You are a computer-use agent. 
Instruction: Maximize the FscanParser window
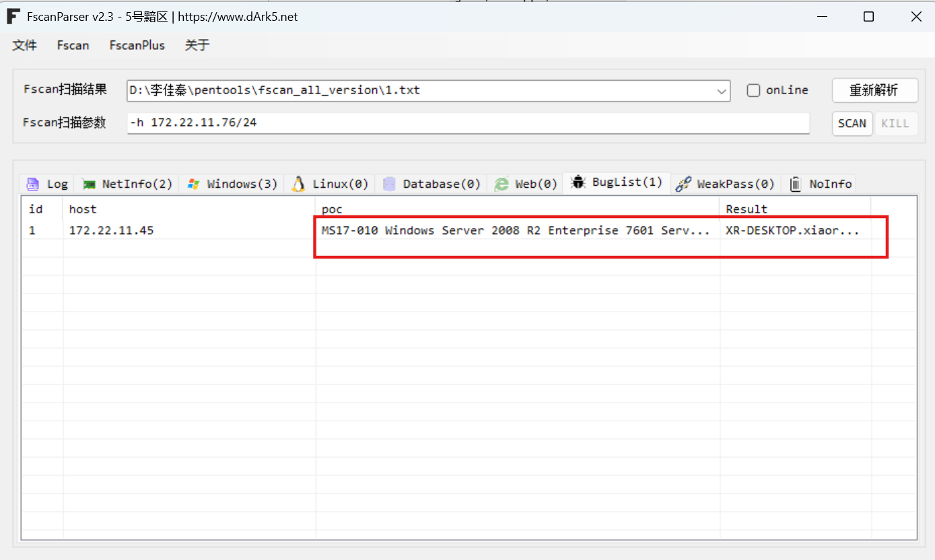[868, 17]
